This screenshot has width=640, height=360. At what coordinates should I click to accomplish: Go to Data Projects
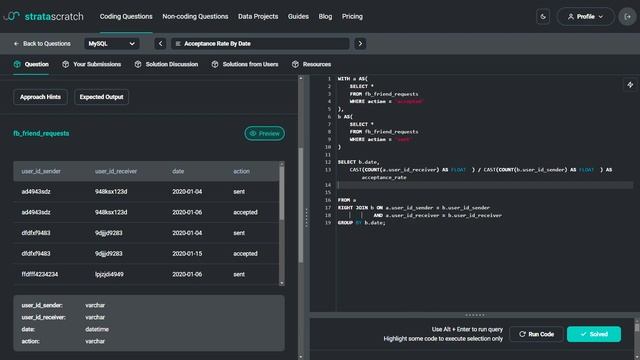258,17
